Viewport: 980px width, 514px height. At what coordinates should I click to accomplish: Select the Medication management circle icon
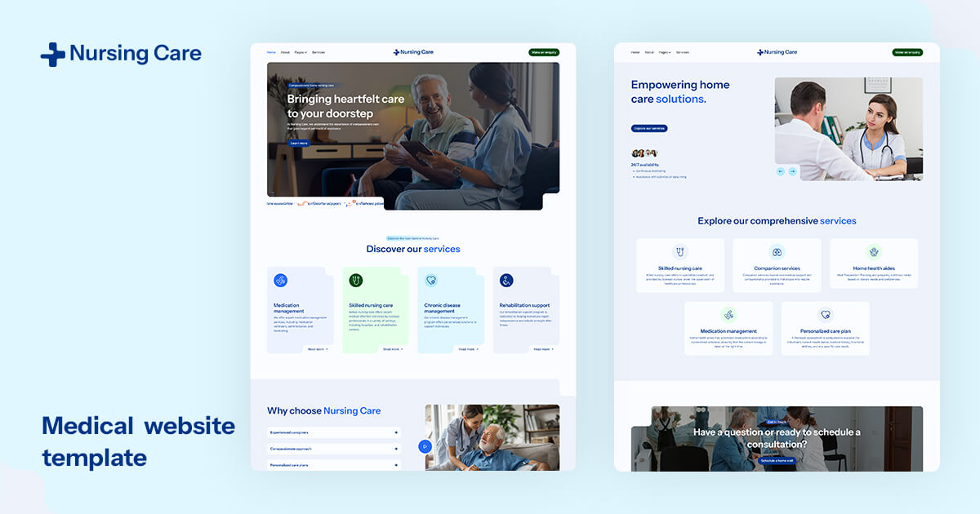click(280, 281)
